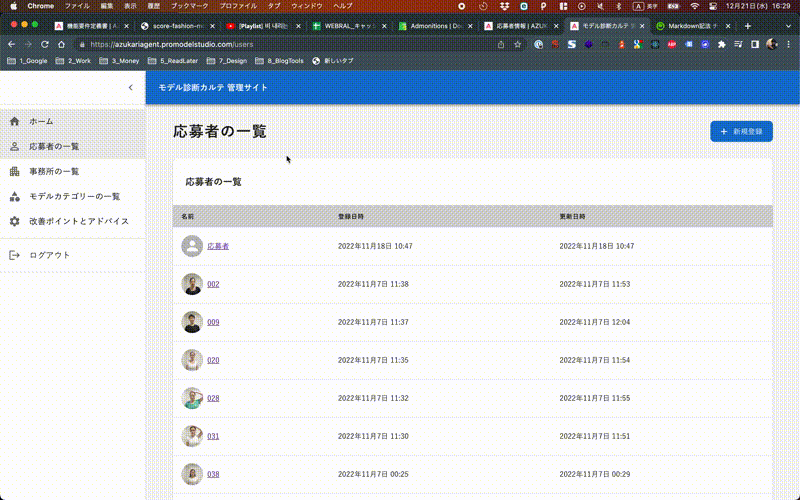This screenshot has height=500, width=800.
Task: Collapse the sidebar with the chevron arrow
Action: (x=131, y=87)
